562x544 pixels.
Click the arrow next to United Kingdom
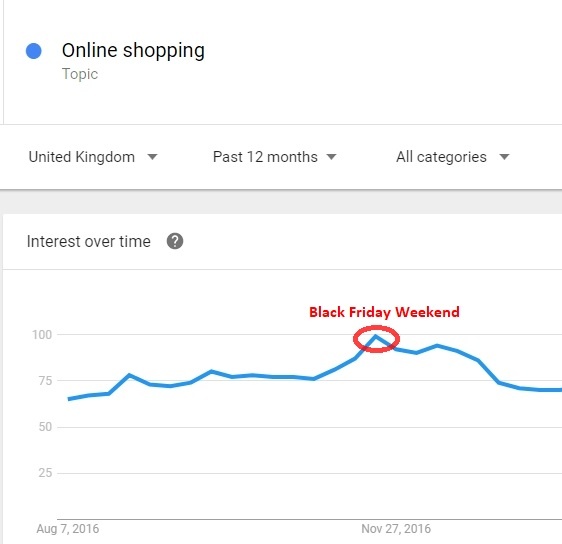coord(152,157)
